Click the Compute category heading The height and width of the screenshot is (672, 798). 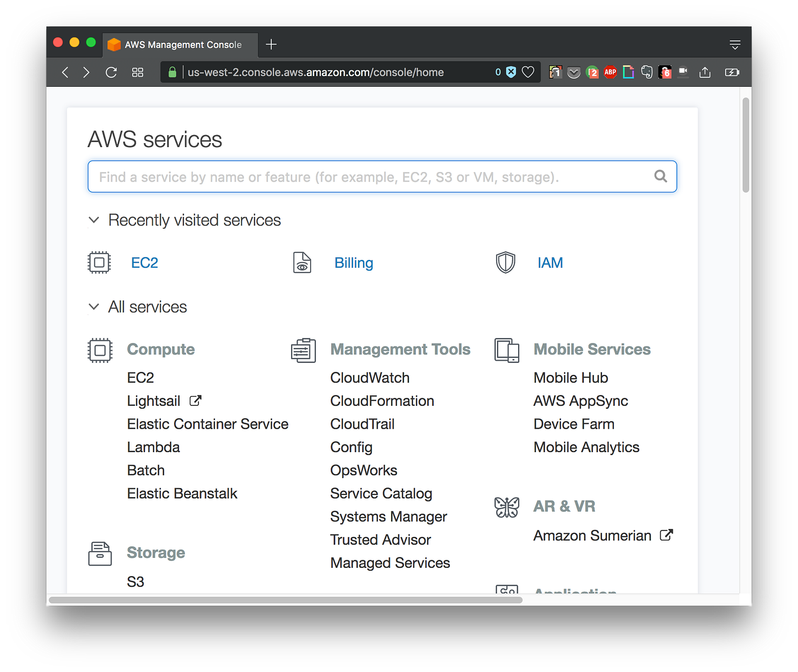161,349
